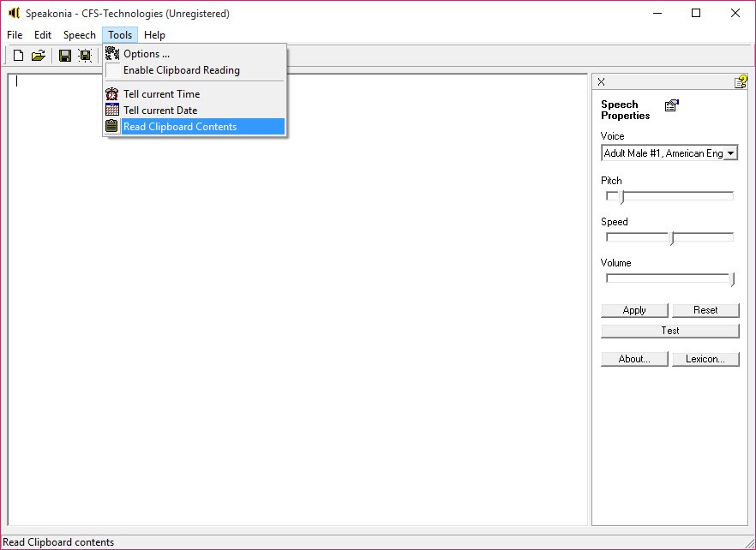Expand the Voice dropdown arrow

(x=730, y=153)
